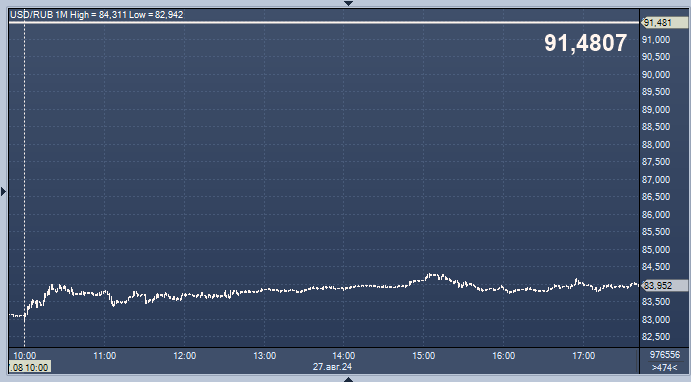Viewport: 691px width, 382px height.
Task: Click the large 91,4807 price display
Action: [x=585, y=43]
